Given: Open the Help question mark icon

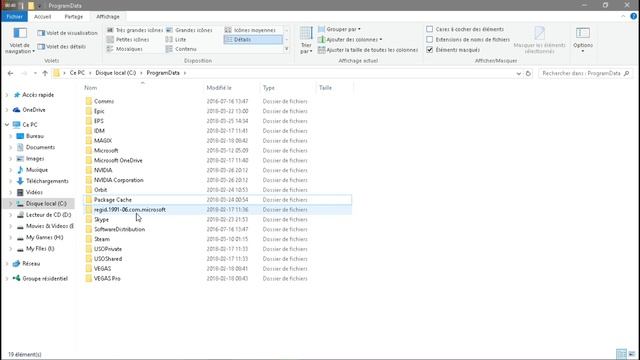Looking at the screenshot, I should [x=633, y=16].
